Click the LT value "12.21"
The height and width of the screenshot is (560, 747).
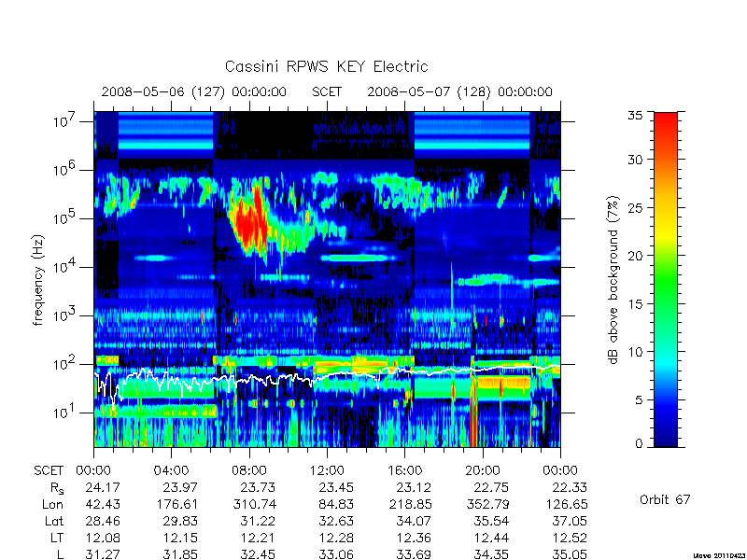(258, 539)
